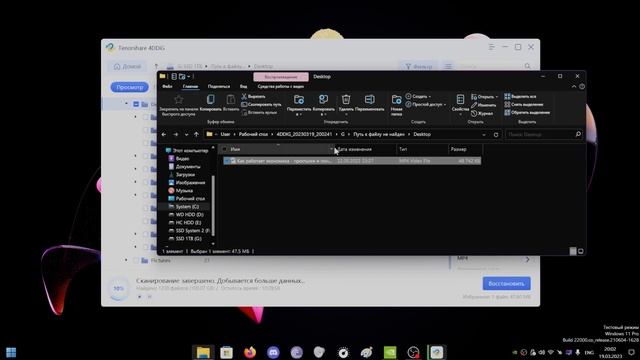
Task: Click the Домой home button in 4DDiG
Action: click(x=127, y=66)
